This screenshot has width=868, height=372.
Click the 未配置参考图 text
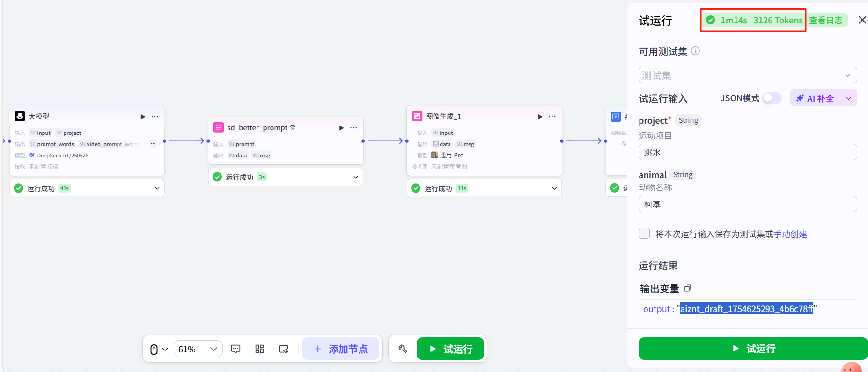pyautogui.click(x=449, y=166)
